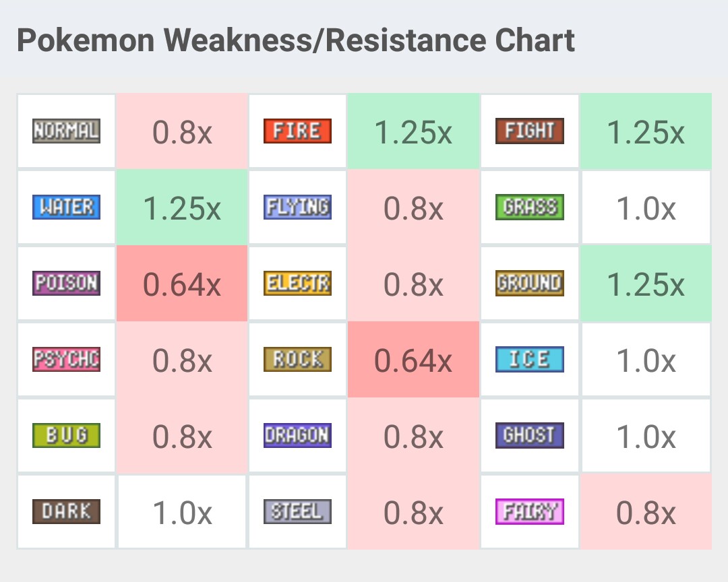Click the 0.64x multiplier next to Poison

click(x=181, y=284)
